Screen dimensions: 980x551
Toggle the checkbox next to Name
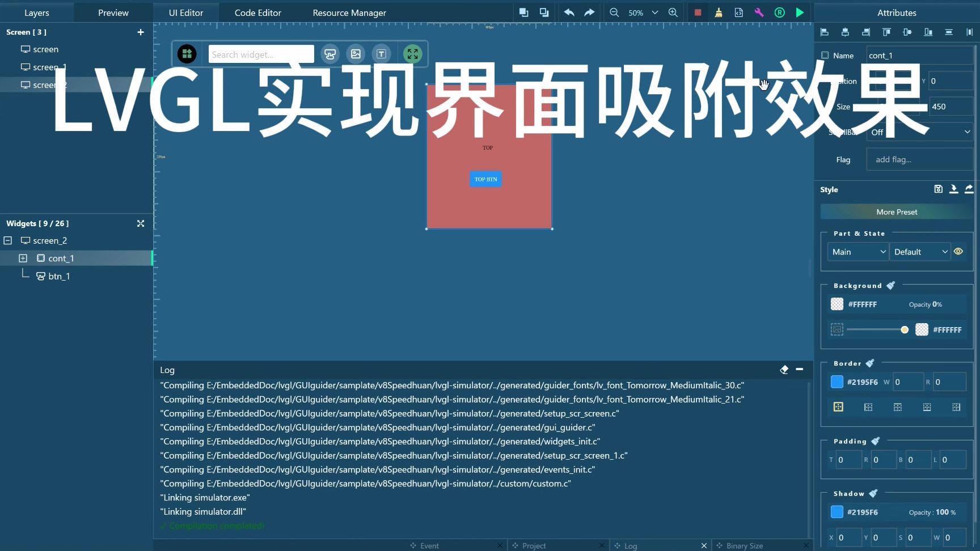tap(825, 55)
